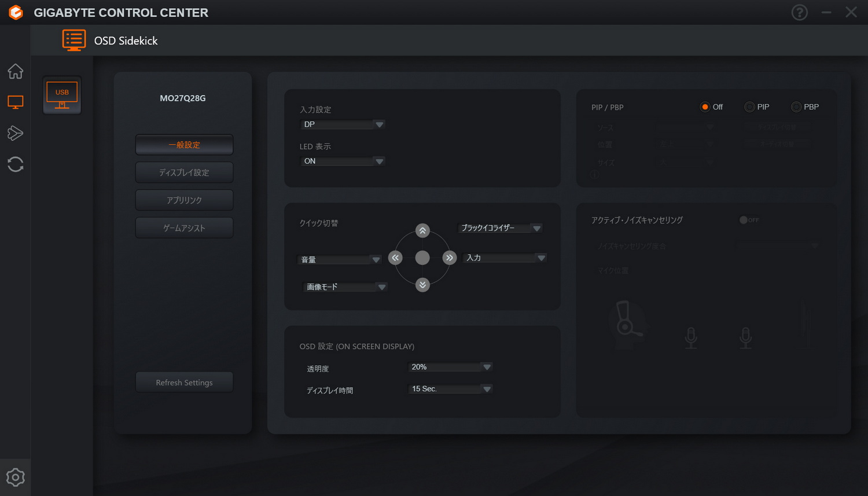
Task: Click the MO27Q28G model name
Action: coord(183,98)
